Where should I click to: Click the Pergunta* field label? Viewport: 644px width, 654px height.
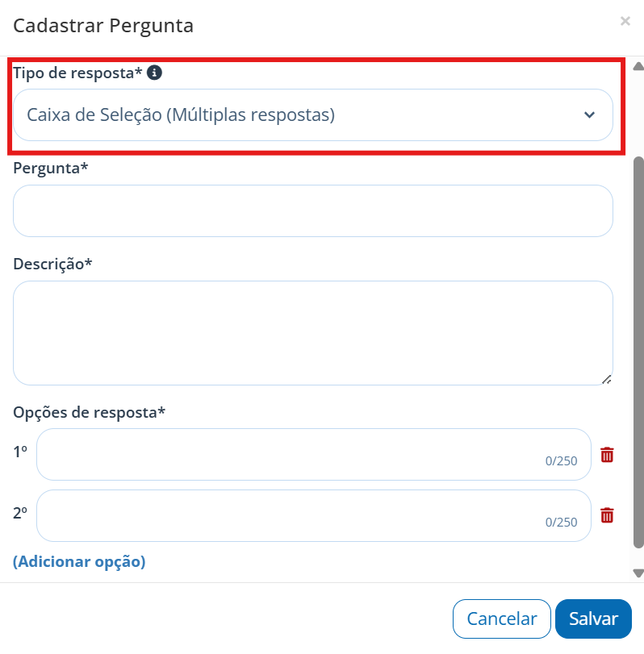tap(51, 168)
